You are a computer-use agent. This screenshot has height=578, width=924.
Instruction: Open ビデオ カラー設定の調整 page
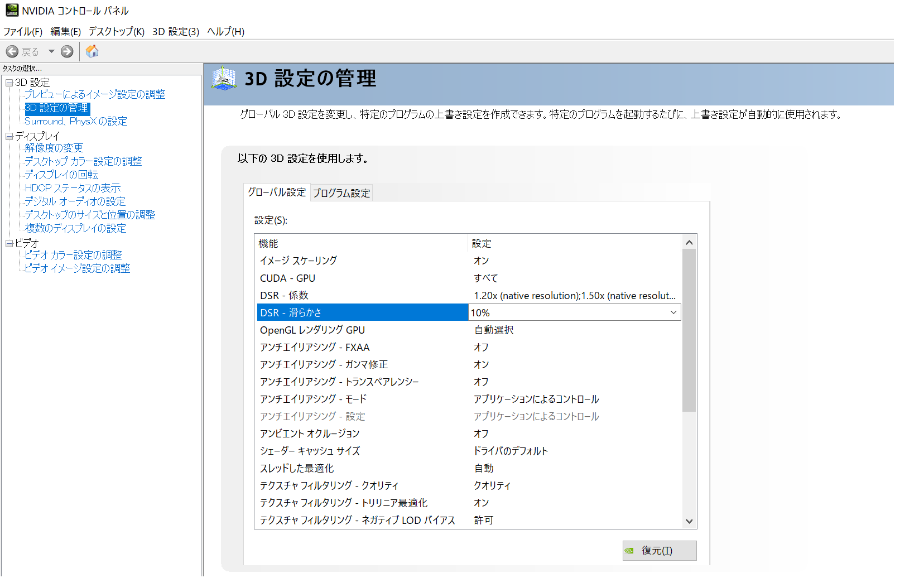click(73, 255)
